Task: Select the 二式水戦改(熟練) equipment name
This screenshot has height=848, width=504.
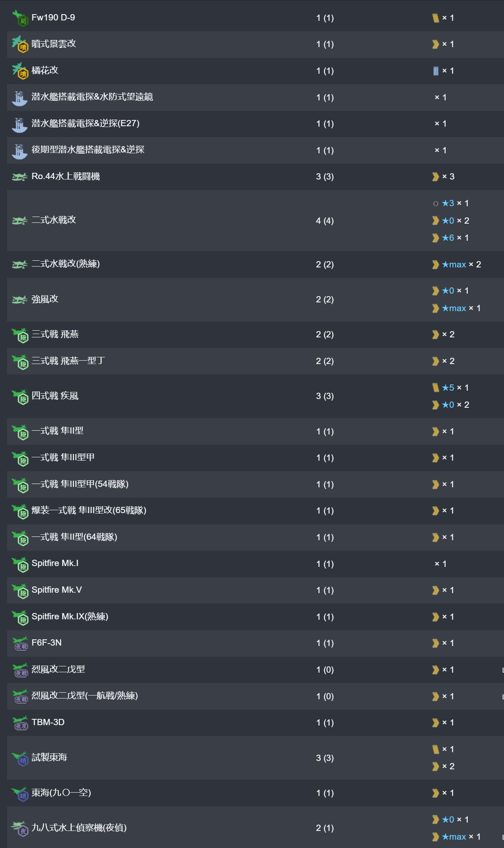Action: click(x=66, y=264)
